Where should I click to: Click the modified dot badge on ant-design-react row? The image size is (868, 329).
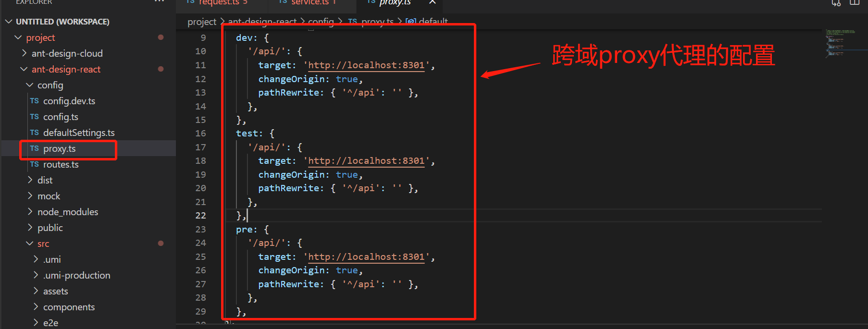pyautogui.click(x=161, y=69)
